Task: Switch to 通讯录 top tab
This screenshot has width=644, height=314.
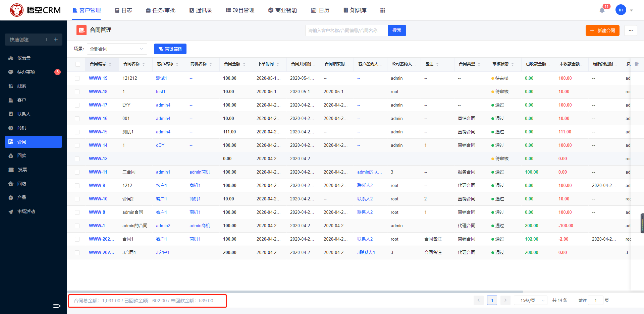Action: (201, 10)
